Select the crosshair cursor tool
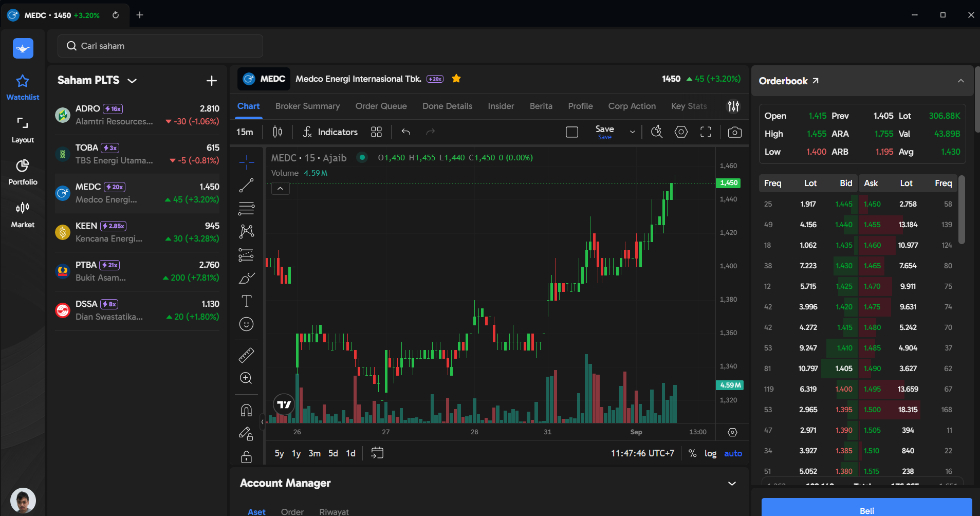980x516 pixels. click(x=247, y=162)
